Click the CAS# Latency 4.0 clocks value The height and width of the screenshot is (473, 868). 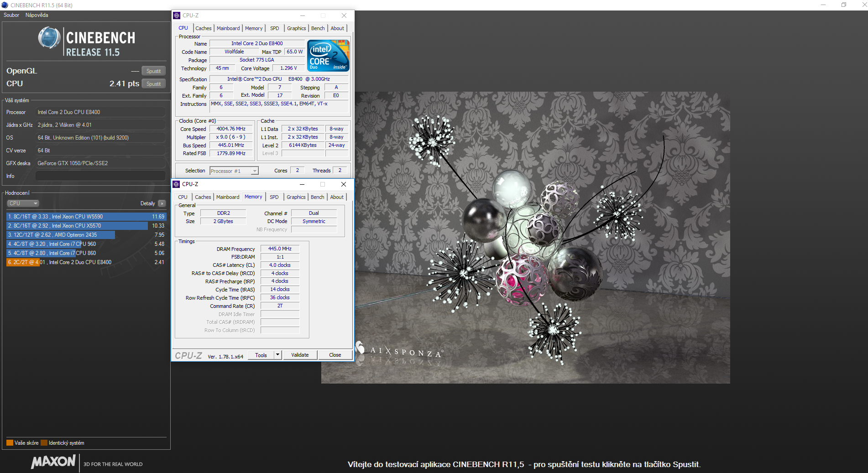pos(280,265)
